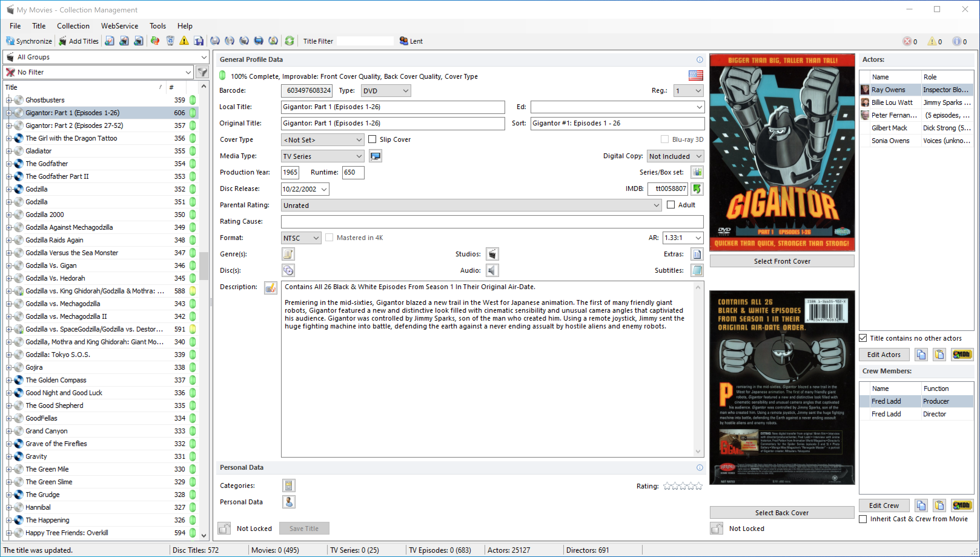Click the Save Title button
The image size is (980, 557).
(304, 528)
